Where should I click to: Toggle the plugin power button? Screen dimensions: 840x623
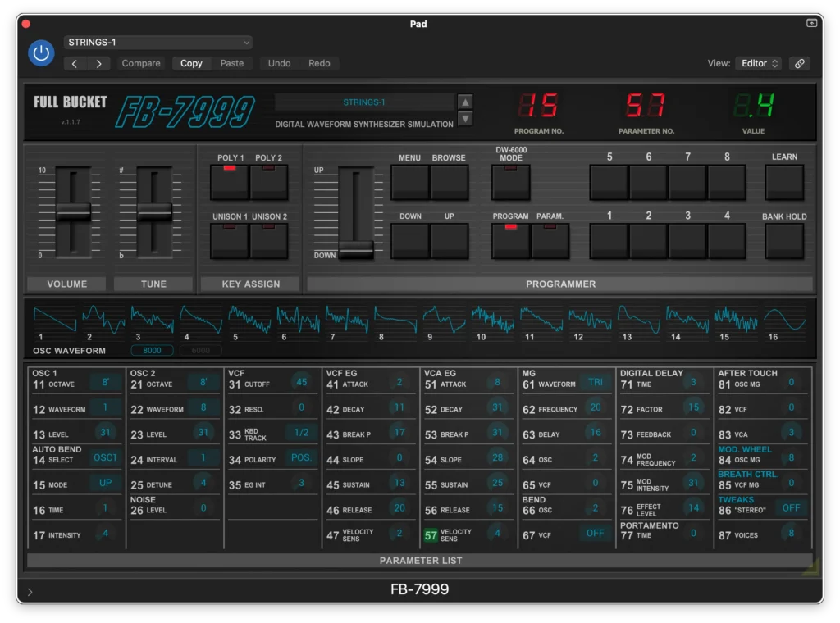click(41, 53)
